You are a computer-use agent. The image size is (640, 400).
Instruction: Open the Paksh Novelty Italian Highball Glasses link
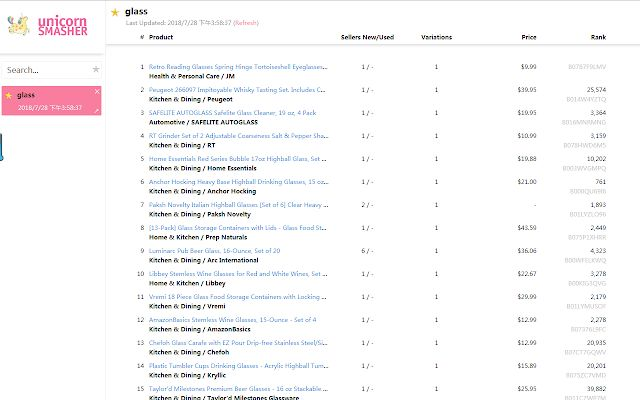point(238,204)
